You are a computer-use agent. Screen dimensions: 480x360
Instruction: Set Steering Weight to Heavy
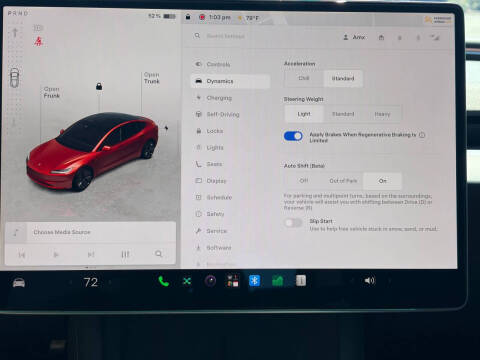pyautogui.click(x=382, y=114)
